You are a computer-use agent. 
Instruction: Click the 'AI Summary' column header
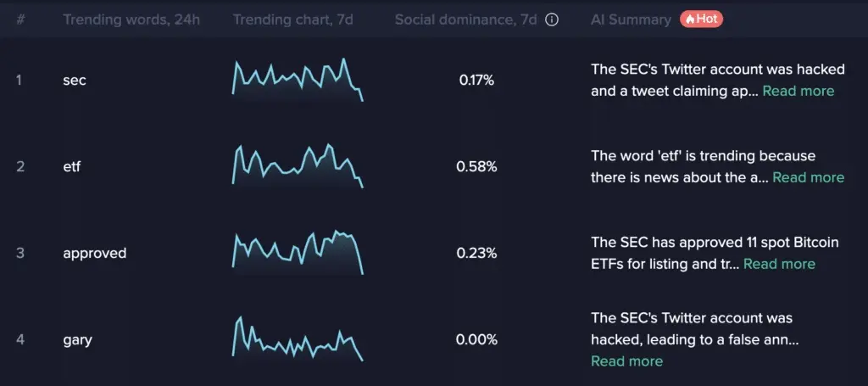[x=631, y=20]
